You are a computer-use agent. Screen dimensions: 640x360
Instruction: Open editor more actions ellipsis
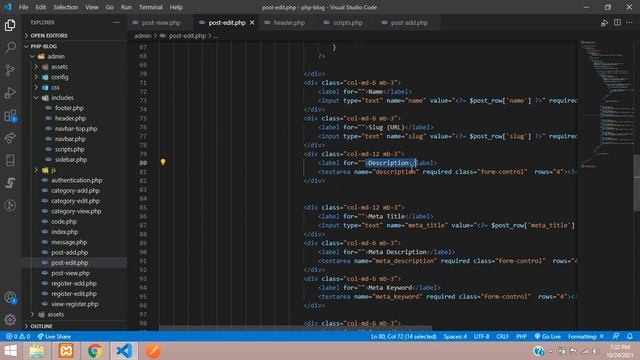point(629,22)
